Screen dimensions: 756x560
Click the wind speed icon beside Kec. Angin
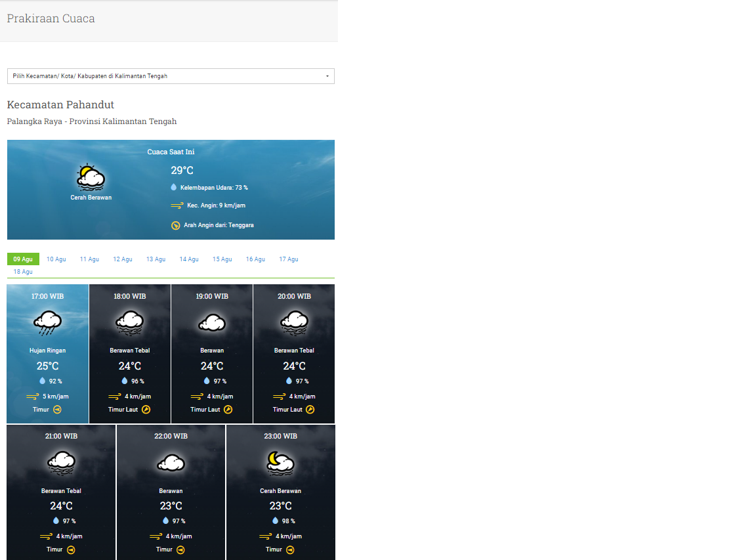pos(177,205)
